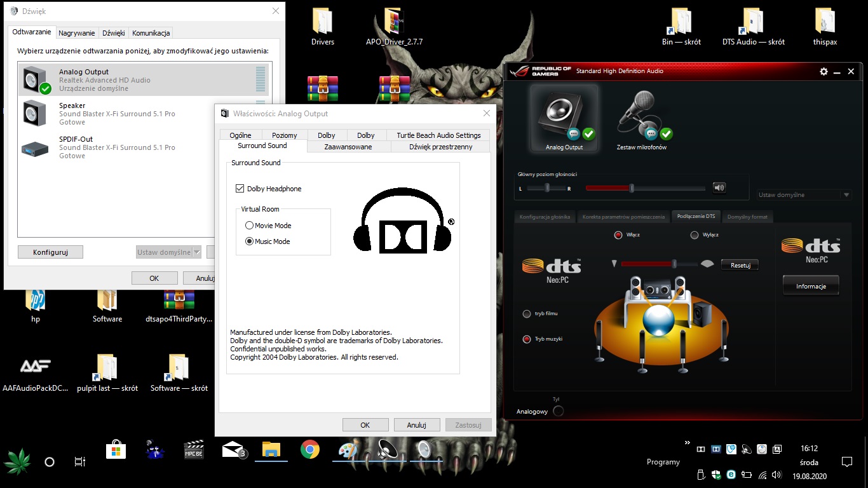The height and width of the screenshot is (488, 868).
Task: Open Software — skrót shortcut
Action: 179,374
